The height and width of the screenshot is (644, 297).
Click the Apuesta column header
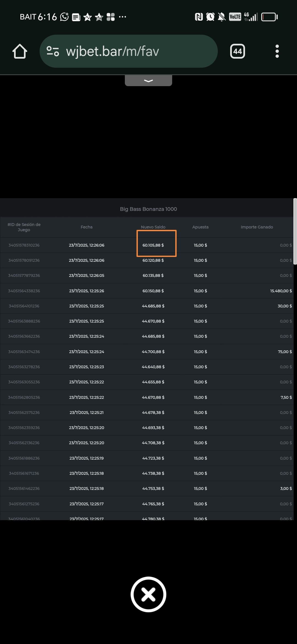coord(200,227)
